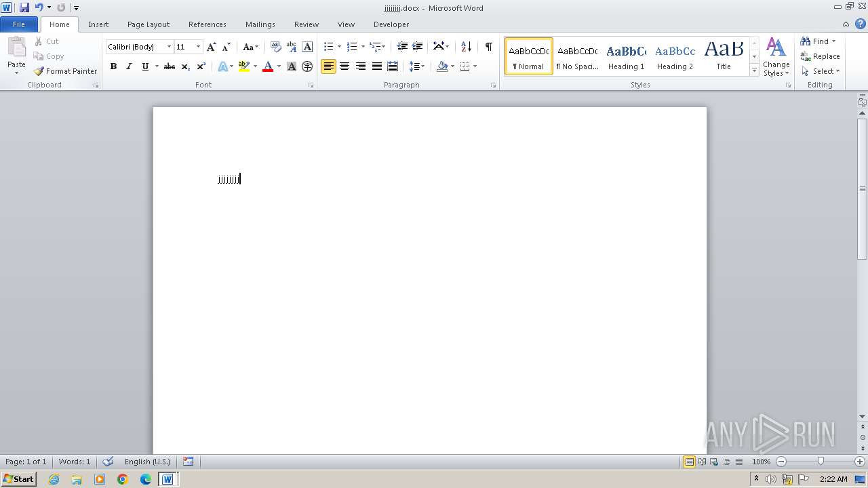Toggle Subscript formatting
This screenshot has width=868, height=488.
[x=185, y=66]
